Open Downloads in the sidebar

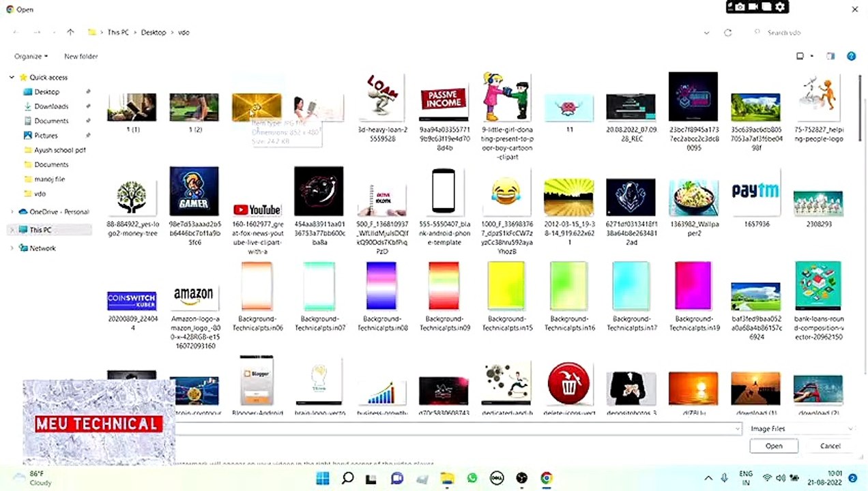point(51,106)
